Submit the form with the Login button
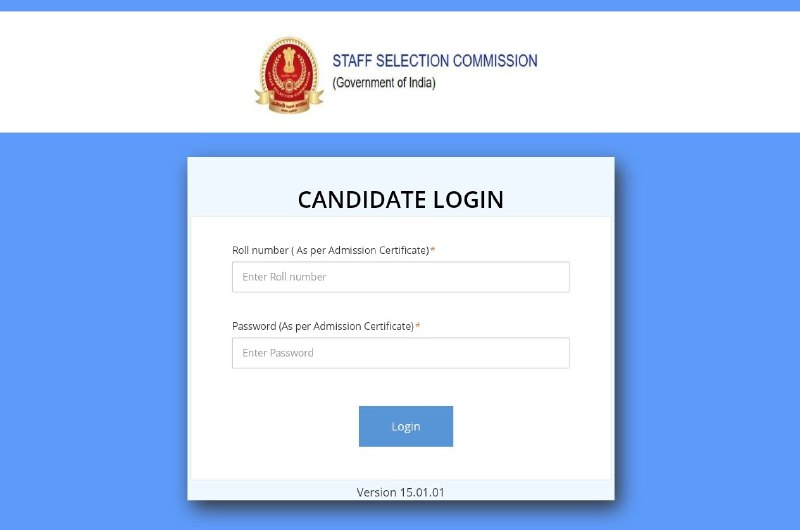This screenshot has height=530, width=800. (406, 426)
